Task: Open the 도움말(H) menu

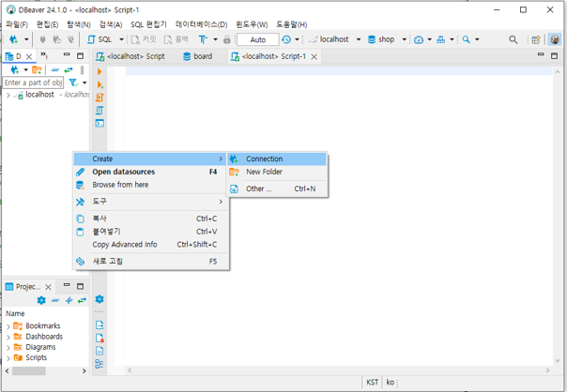Action: [291, 24]
